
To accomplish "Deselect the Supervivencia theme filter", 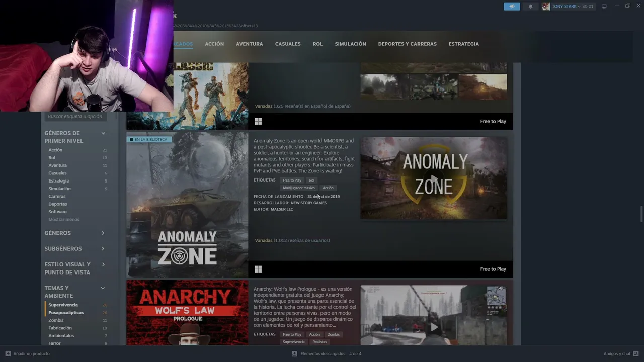I will tap(63, 305).
